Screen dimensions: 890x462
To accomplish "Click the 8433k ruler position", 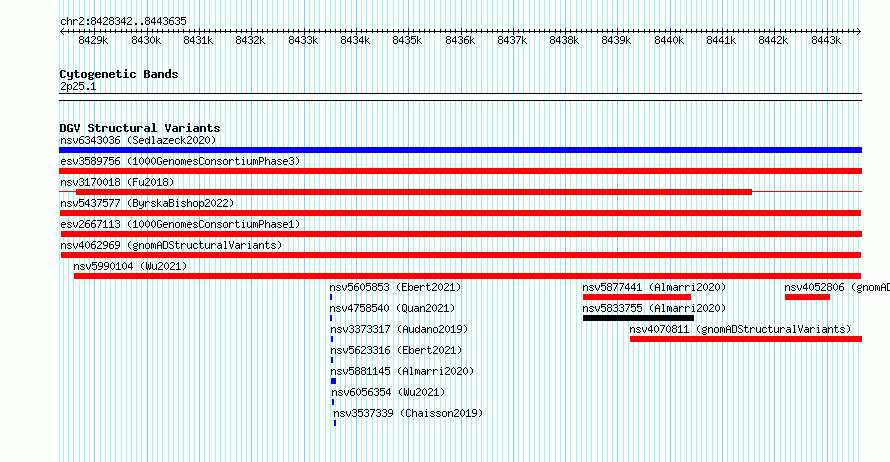I will coord(303,40).
